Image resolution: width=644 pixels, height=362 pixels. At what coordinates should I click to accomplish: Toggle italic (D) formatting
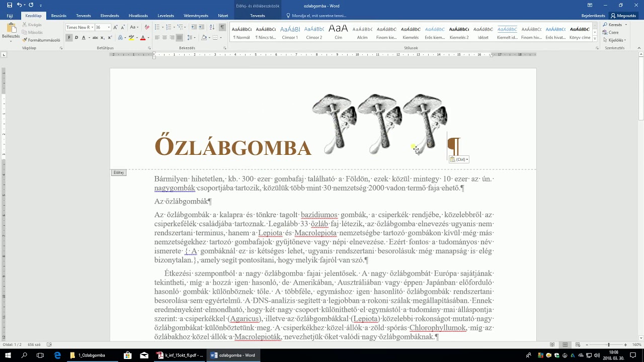pos(76,38)
